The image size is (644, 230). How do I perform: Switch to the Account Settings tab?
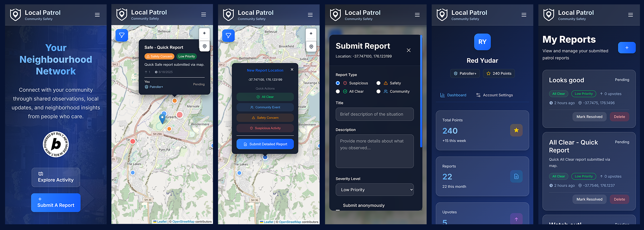tap(494, 95)
